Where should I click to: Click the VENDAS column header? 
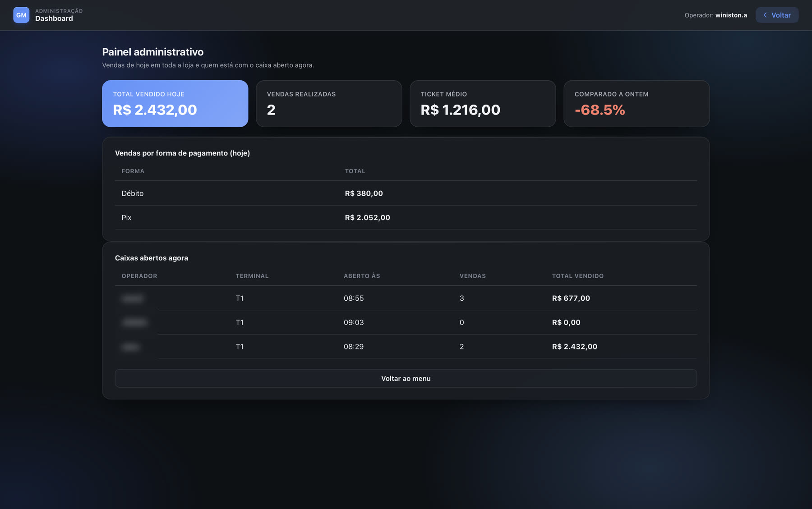[472, 276]
